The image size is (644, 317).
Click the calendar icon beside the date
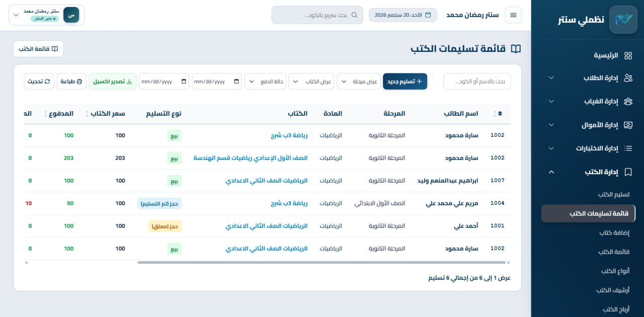[x=428, y=15]
